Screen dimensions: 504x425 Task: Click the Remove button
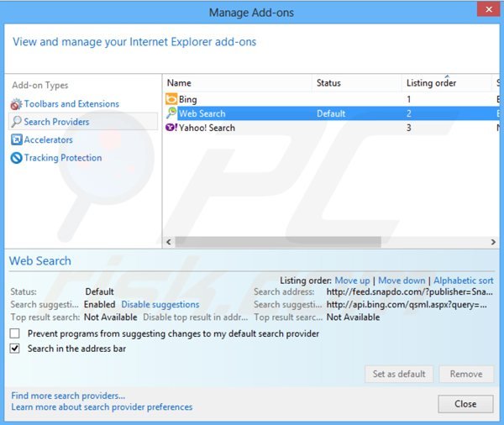tap(466, 374)
